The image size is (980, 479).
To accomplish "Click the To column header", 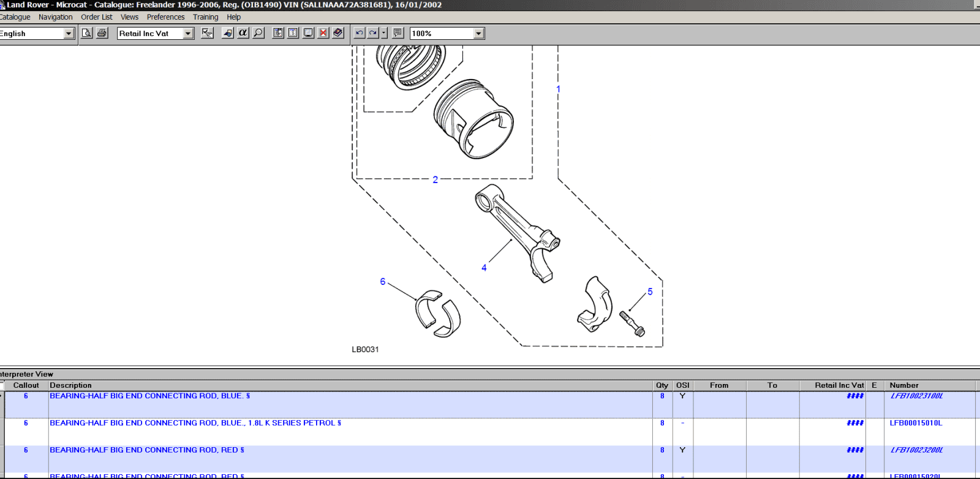I will pyautogui.click(x=772, y=385).
